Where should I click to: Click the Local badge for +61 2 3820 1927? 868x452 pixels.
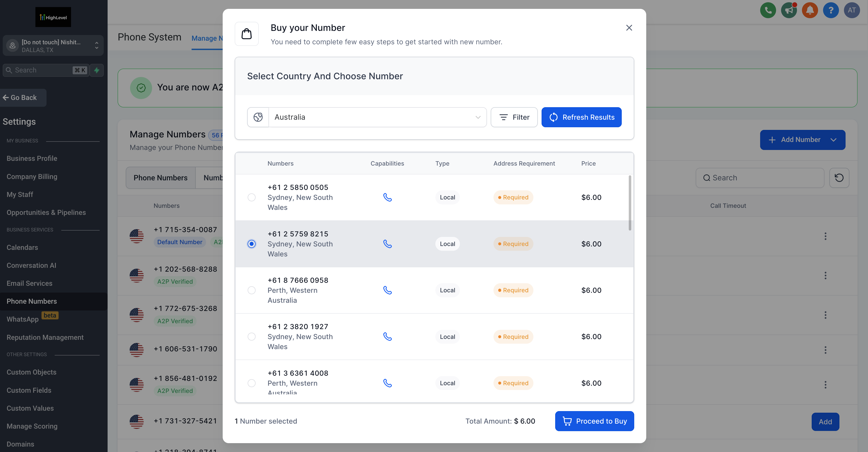click(447, 336)
